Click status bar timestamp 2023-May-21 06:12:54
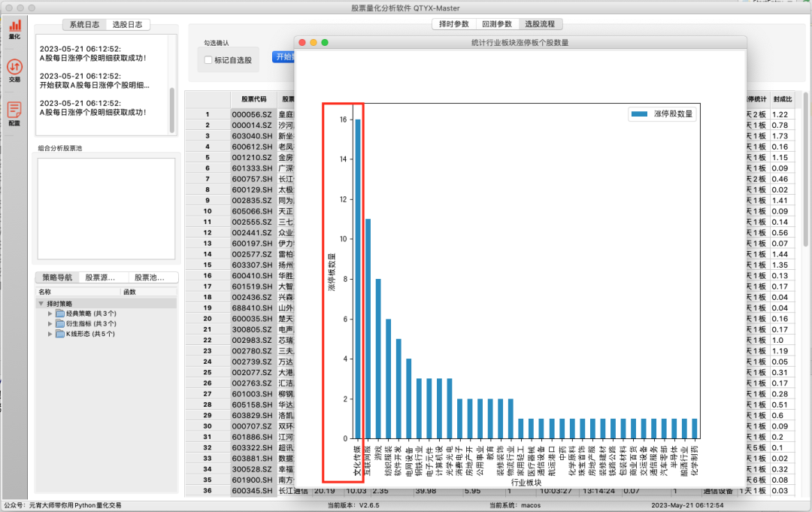Screen dimensions: 812x512 tap(687, 505)
